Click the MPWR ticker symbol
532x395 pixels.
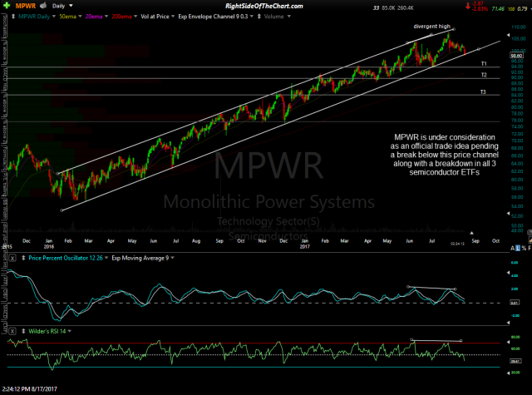(26, 6)
